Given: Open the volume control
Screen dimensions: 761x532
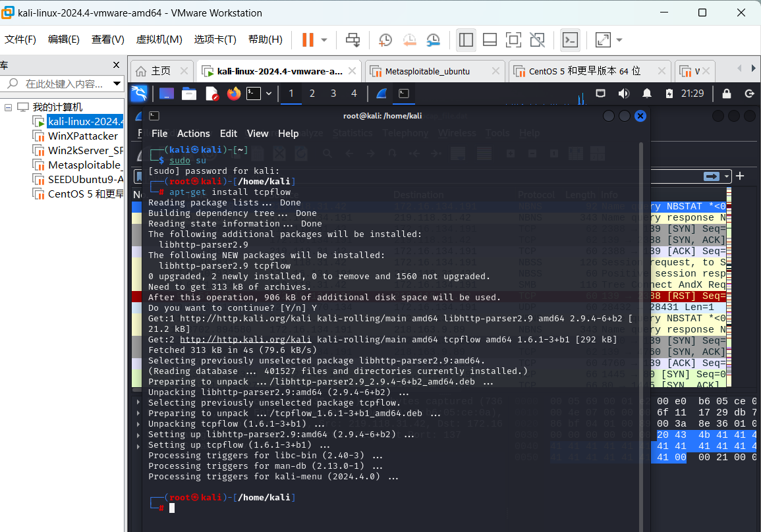Looking at the screenshot, I should pos(624,93).
